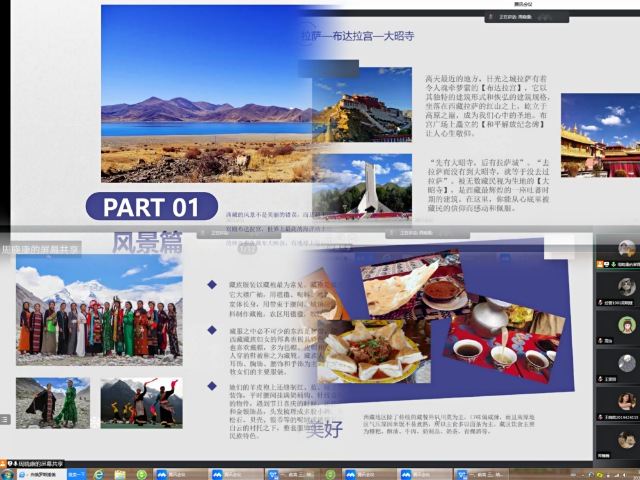Open the file explorer taskbar icon
640x480 pixels.
click(120, 475)
